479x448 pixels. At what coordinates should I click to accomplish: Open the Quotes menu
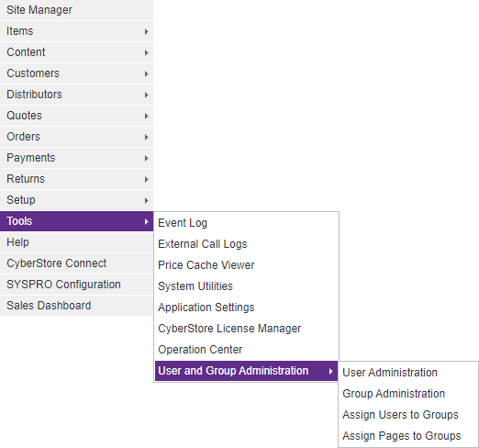[76, 116]
